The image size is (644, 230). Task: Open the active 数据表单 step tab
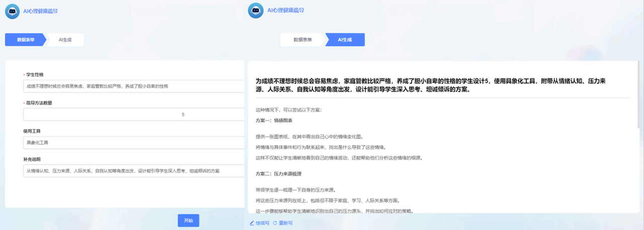(25, 40)
